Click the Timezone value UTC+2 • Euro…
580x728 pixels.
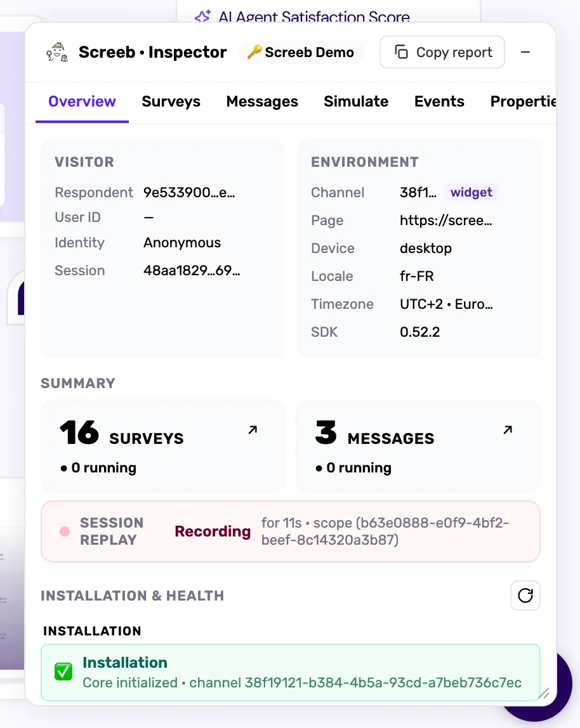(446, 304)
